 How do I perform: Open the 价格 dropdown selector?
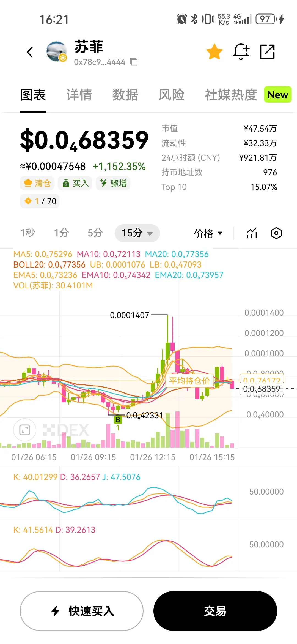[x=208, y=233]
